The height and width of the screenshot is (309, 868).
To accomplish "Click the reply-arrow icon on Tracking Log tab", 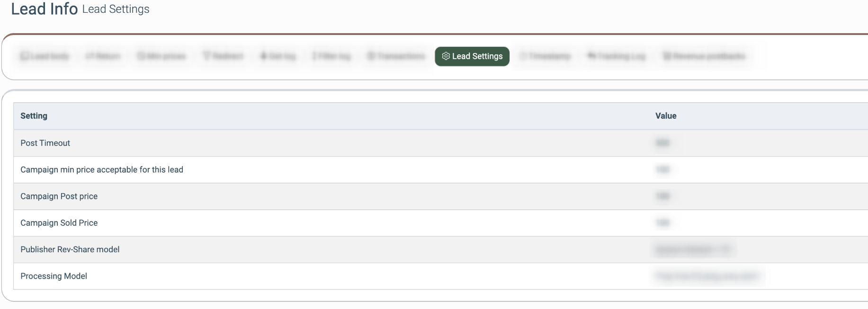I will [591, 56].
